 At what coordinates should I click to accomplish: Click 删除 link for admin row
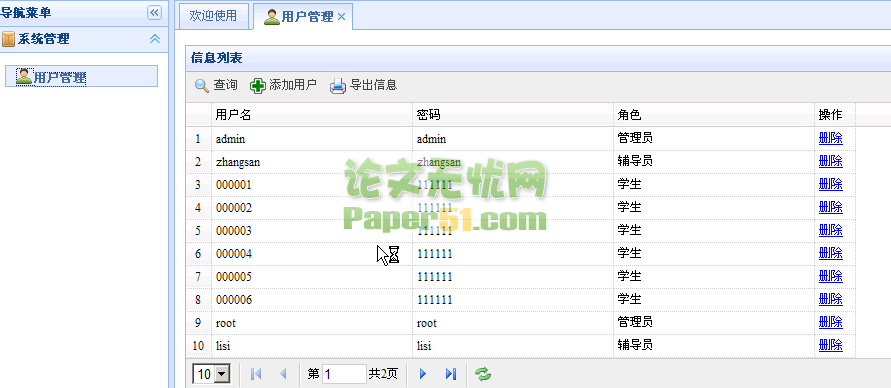(830, 138)
